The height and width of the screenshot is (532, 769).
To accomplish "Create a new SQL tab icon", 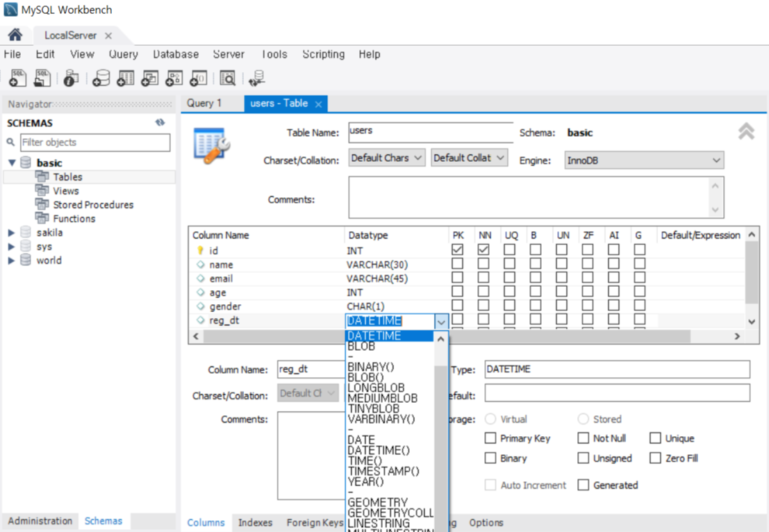I will tap(17, 78).
